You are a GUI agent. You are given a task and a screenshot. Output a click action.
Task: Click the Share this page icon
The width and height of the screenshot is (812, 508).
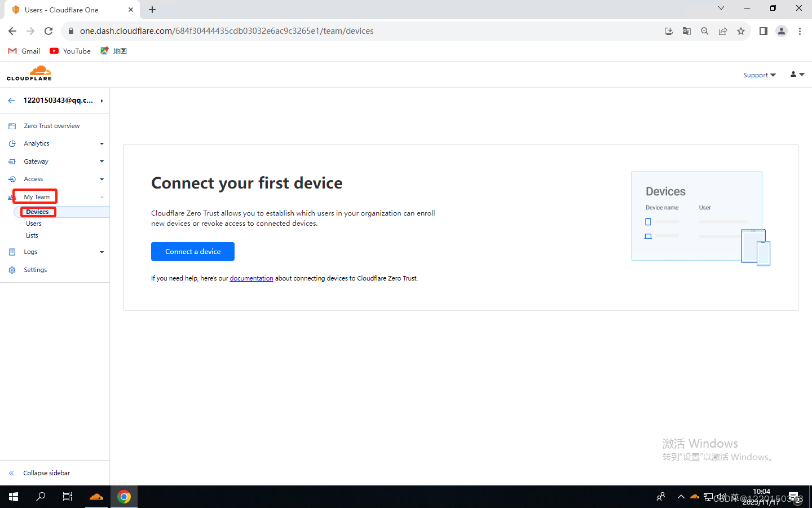723,31
